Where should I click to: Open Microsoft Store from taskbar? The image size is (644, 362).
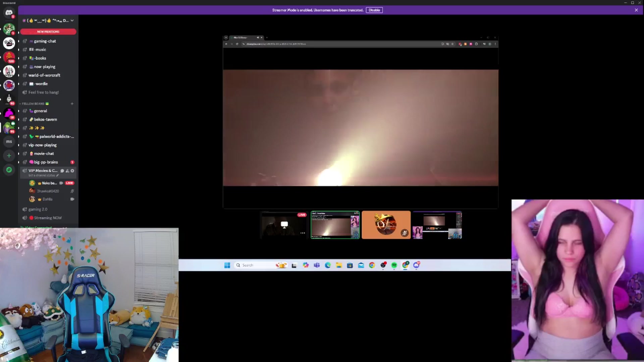tap(350, 265)
